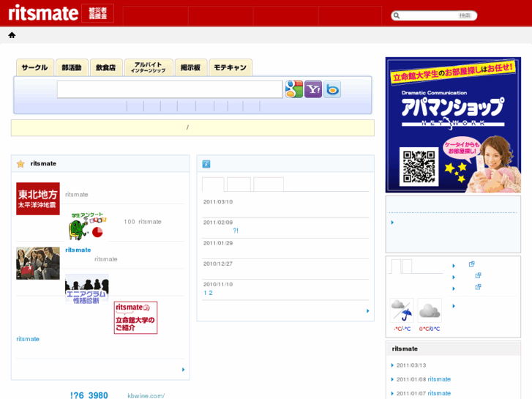Image resolution: width=532 pixels, height=399 pixels.
Task: Open the 部活動 tab
Action: tap(72, 67)
